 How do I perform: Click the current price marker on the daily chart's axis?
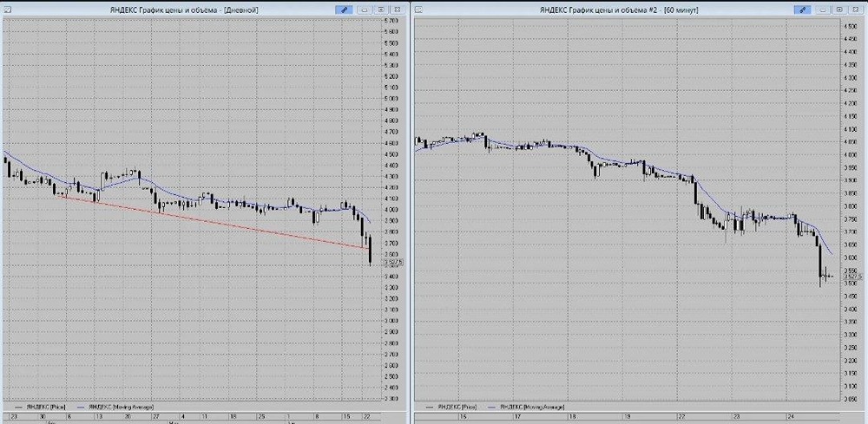393,263
